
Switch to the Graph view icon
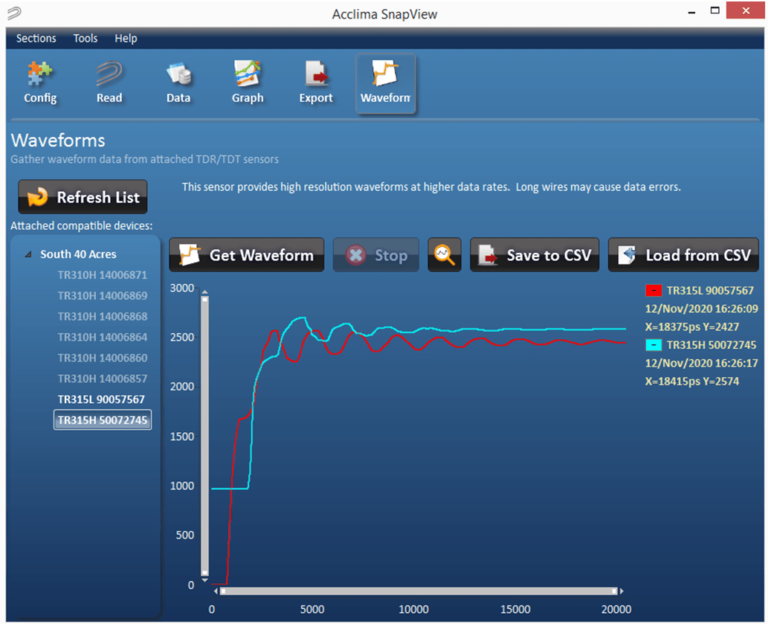pos(247,82)
